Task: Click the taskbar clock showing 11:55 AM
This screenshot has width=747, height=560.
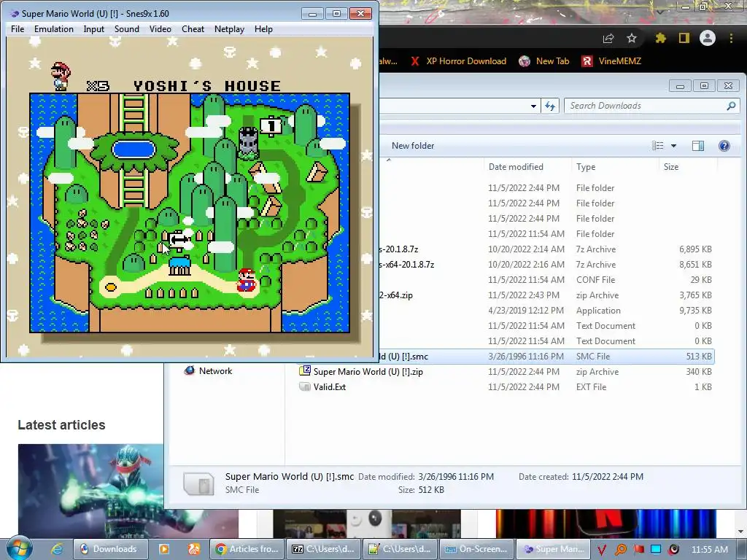Action: pyautogui.click(x=709, y=550)
